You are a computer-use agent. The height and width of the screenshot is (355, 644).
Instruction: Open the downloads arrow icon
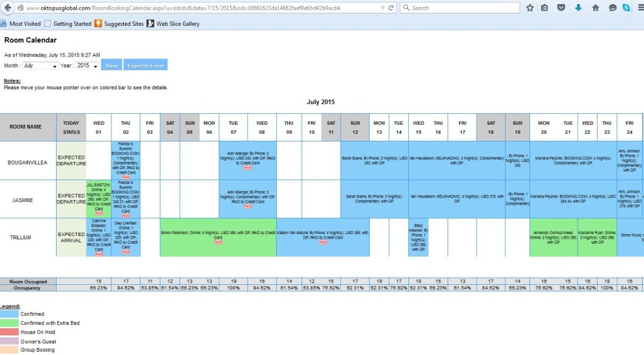tap(578, 8)
